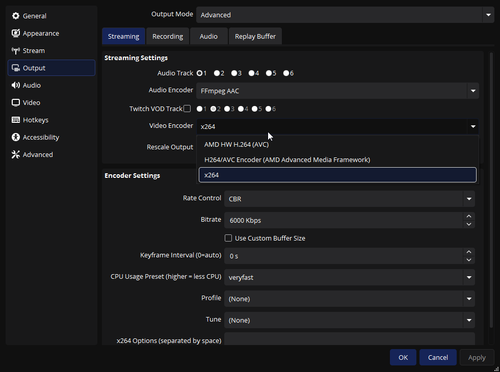
Task: Select Audio Track 6 radio button
Action: coord(286,73)
